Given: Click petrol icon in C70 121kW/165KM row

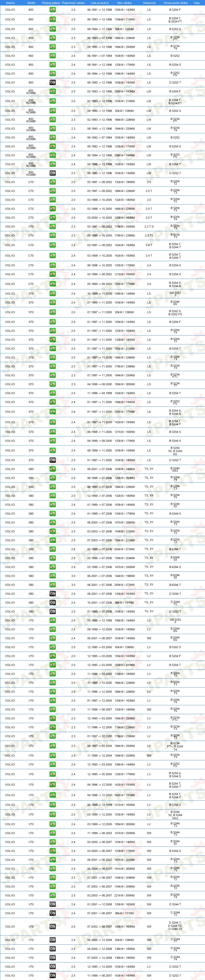Looking at the screenshot, I should [53, 274].
